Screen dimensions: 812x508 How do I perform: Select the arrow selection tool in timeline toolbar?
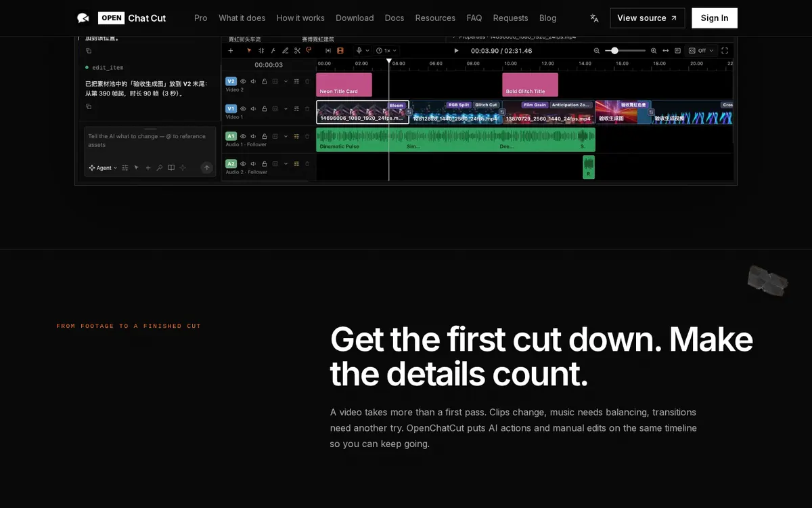(249, 50)
